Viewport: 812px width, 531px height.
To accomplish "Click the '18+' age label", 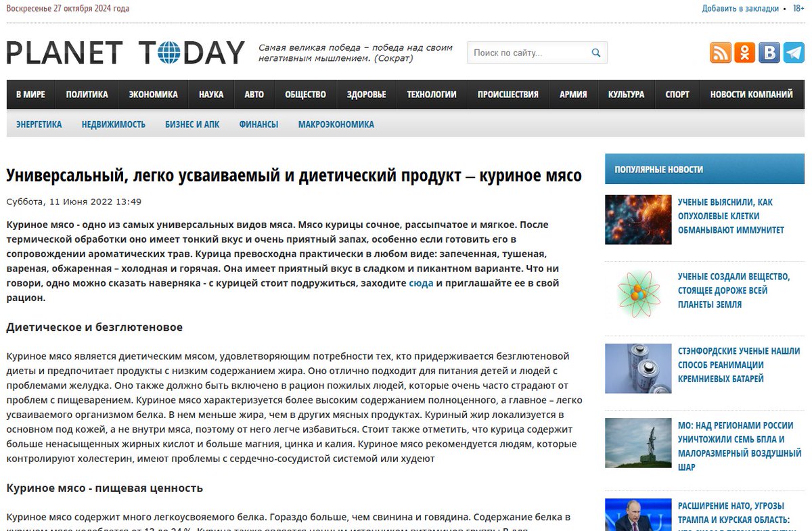I will point(798,9).
